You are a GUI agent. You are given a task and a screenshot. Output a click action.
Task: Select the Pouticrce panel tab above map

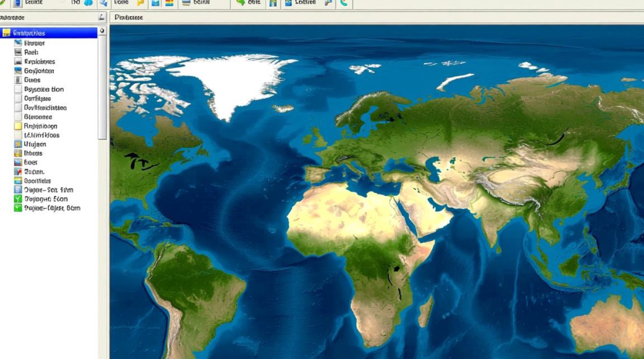pyautogui.click(x=128, y=18)
